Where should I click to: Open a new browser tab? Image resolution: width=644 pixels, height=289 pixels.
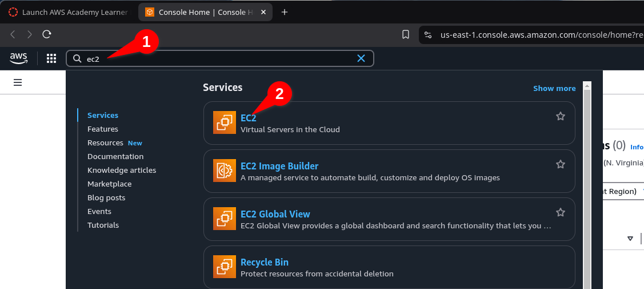pos(285,12)
